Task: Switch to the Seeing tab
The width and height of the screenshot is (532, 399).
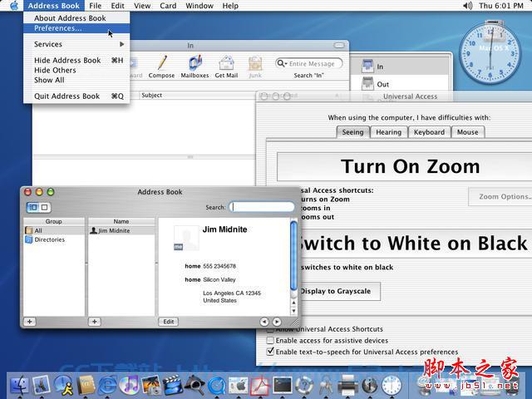Action: point(352,132)
